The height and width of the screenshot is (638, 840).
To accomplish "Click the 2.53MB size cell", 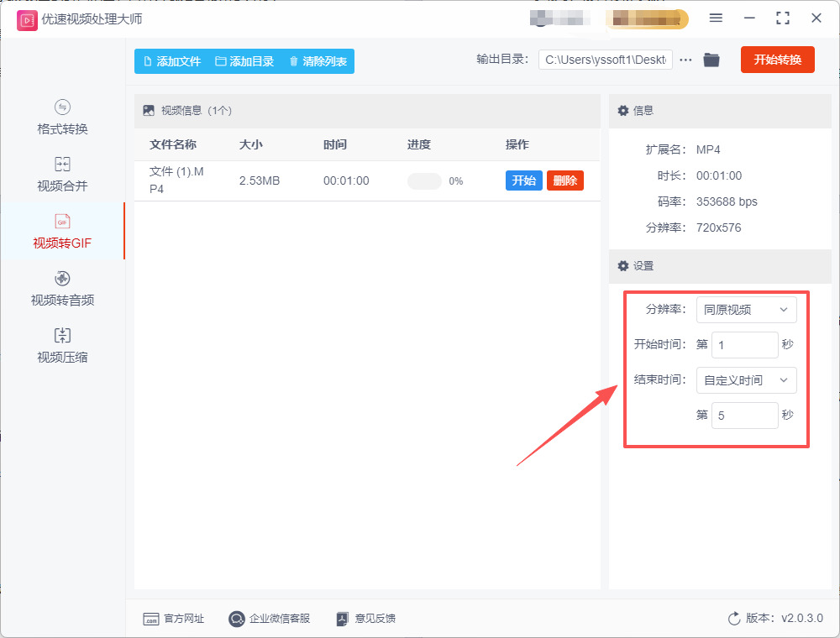I will tap(260, 181).
